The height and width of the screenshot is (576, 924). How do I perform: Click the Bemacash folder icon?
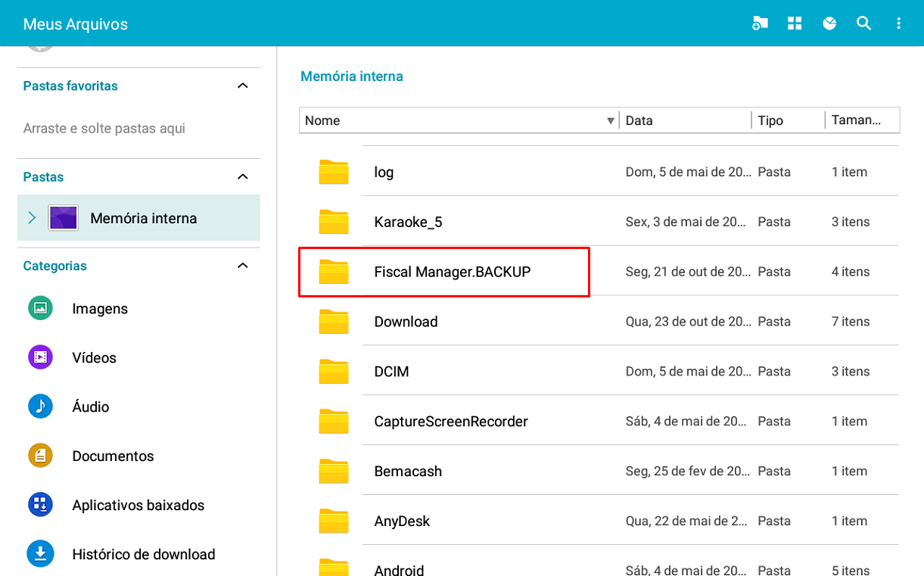point(334,472)
